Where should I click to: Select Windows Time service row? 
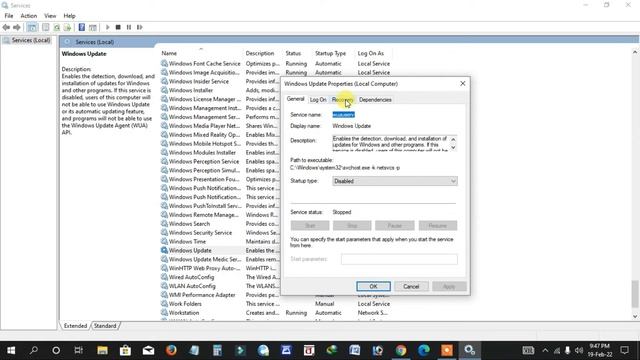(187, 242)
